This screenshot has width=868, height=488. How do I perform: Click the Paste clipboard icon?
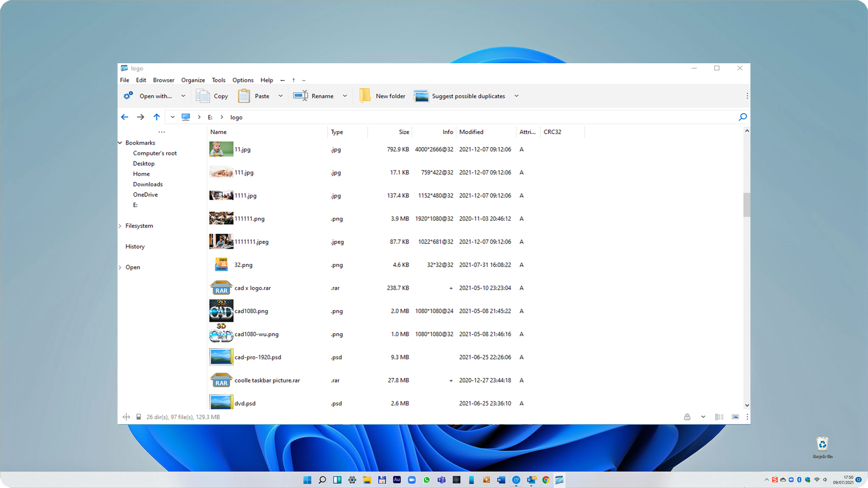(x=244, y=96)
